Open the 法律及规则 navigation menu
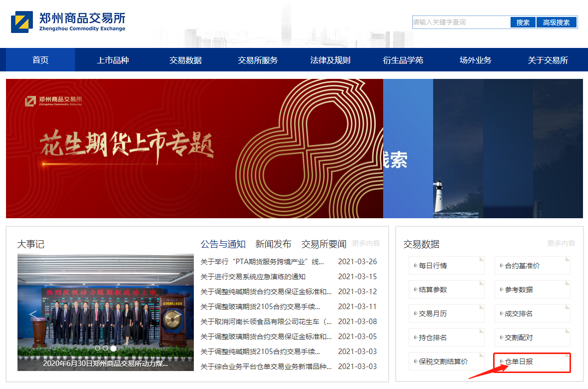 (330, 60)
